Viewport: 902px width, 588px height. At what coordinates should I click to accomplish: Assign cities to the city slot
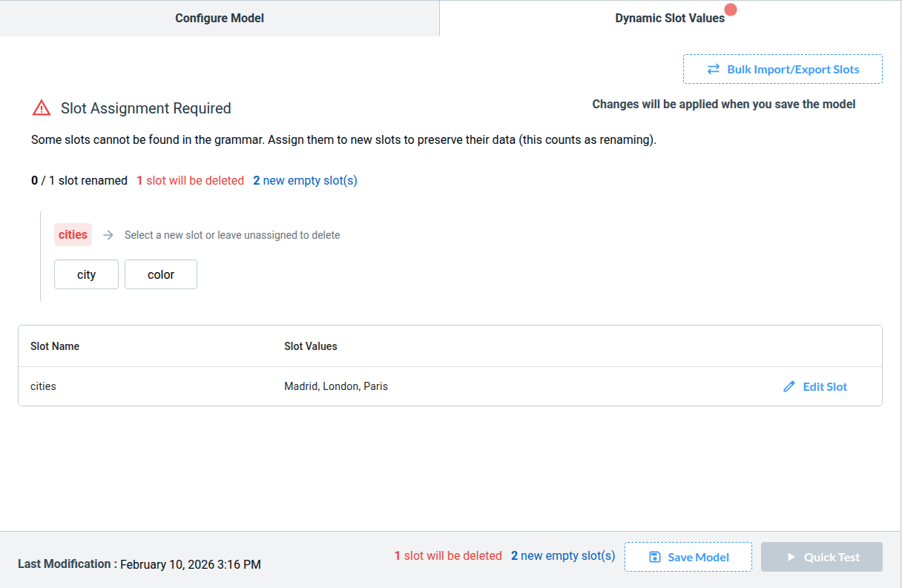coord(86,274)
